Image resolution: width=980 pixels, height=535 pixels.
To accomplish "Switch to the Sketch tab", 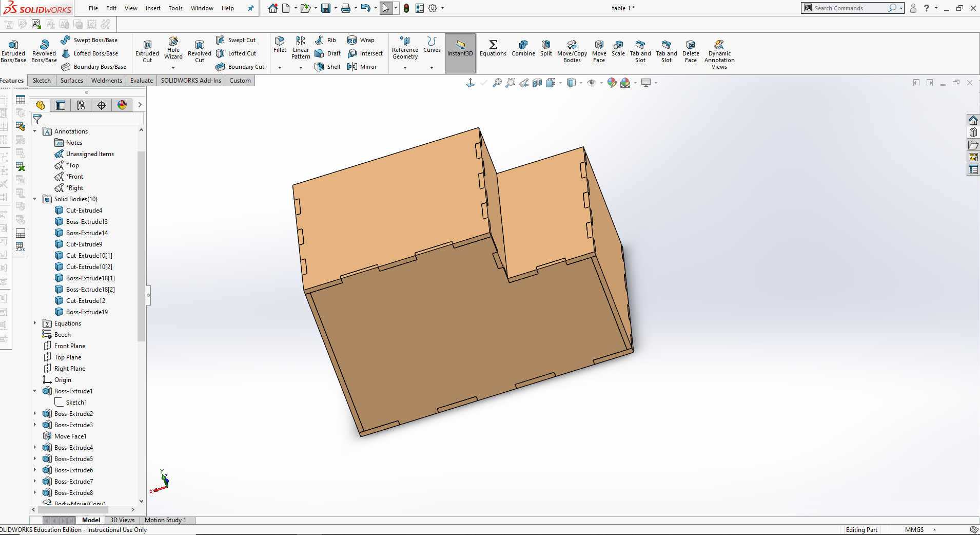I will pos(42,81).
